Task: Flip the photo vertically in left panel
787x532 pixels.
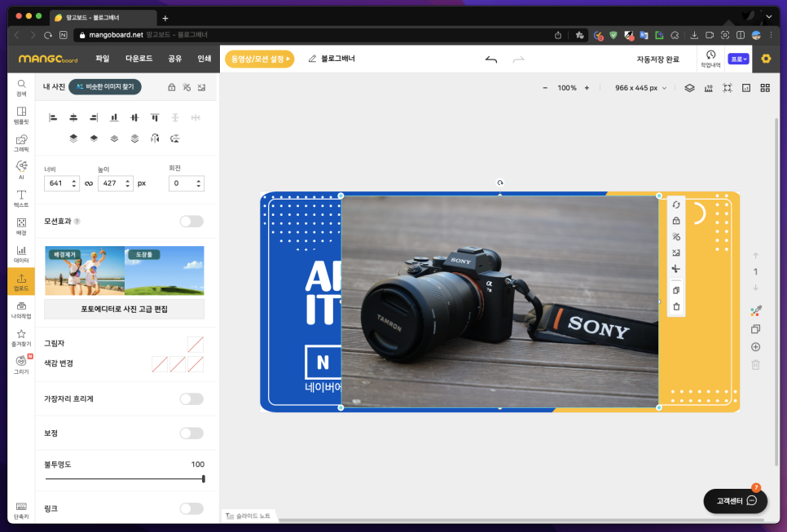Action: tap(175, 138)
